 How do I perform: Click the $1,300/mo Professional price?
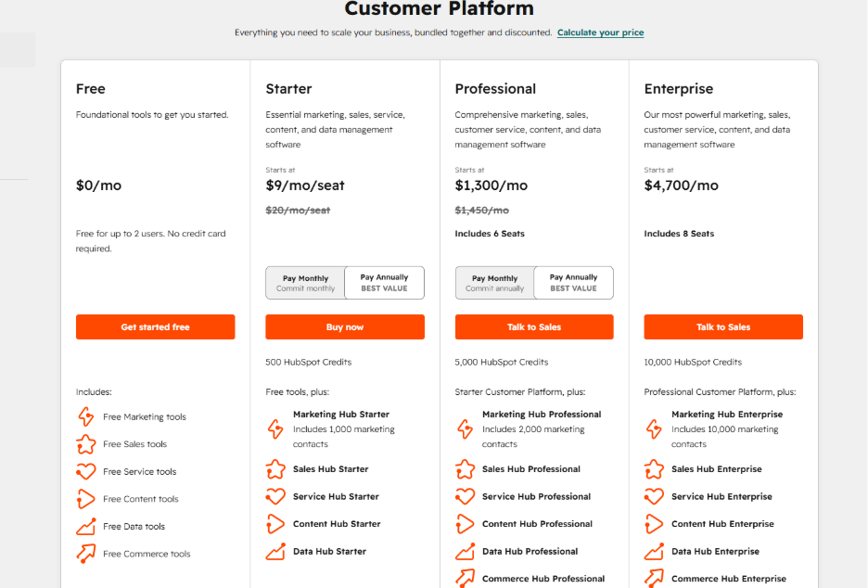pyautogui.click(x=491, y=185)
